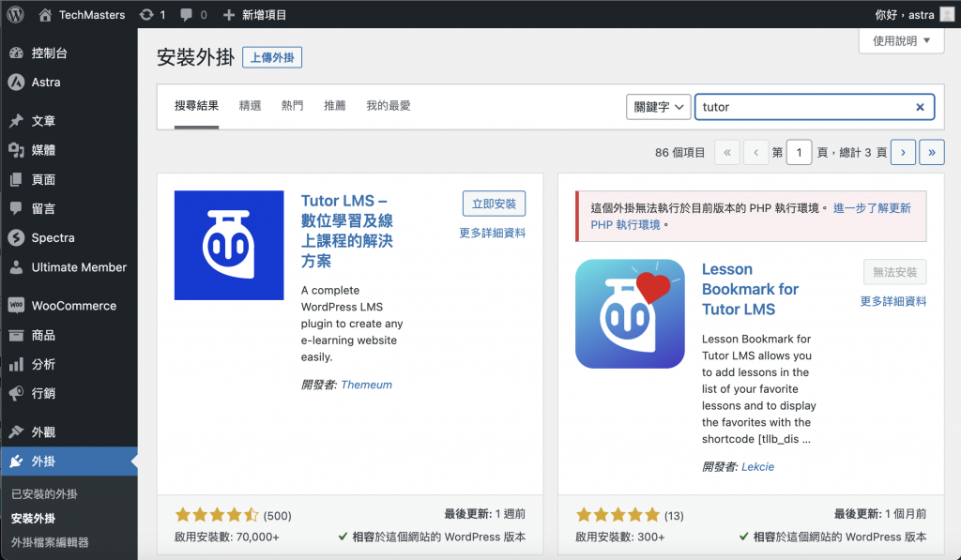
Task: Click the WooCommerce logo icon
Action: tap(17, 305)
